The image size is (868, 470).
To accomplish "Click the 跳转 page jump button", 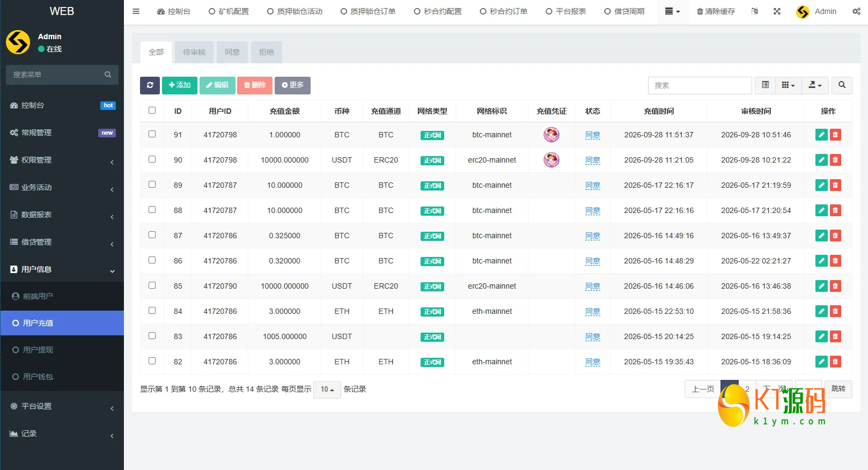I will 838,389.
